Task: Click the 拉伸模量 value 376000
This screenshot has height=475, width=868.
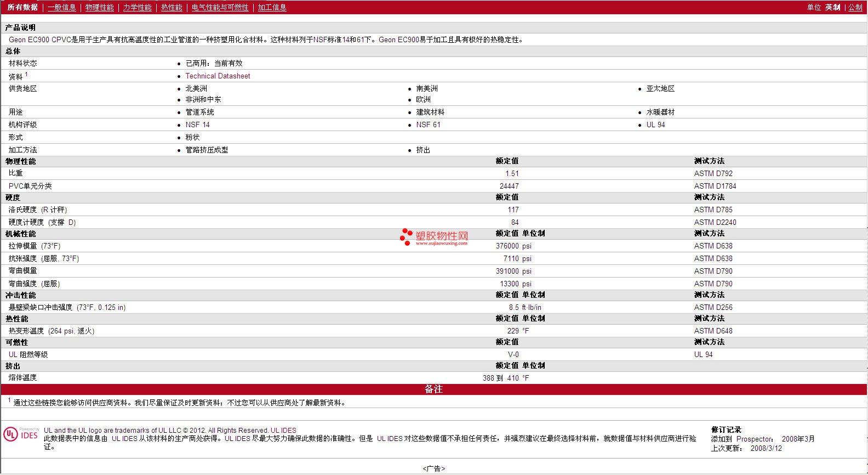Action: pyautogui.click(x=507, y=246)
